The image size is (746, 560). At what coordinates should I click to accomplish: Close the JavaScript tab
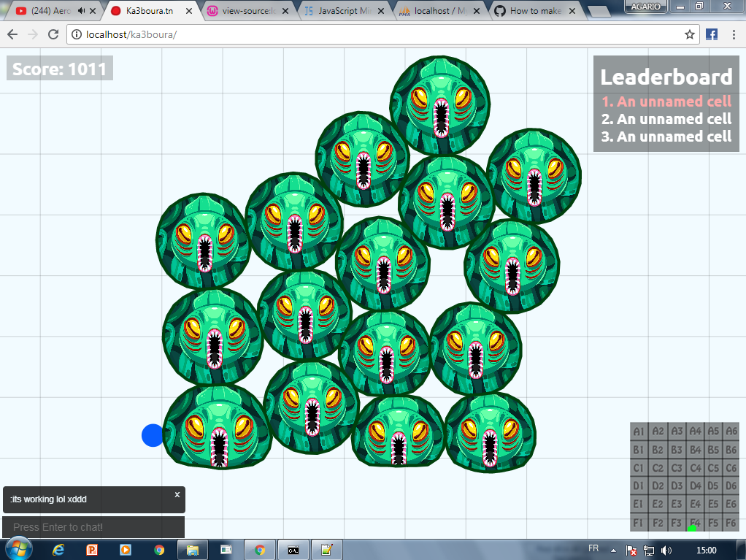[x=380, y=11]
